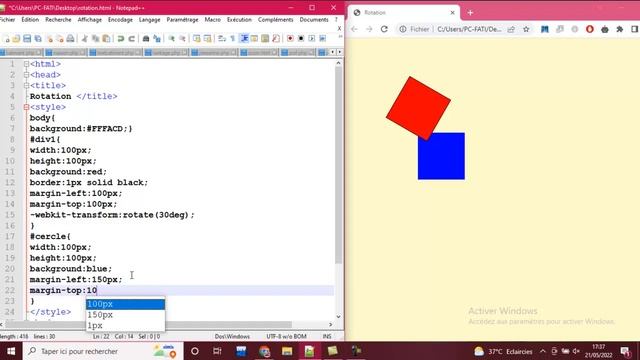Click the weather widget showing 37°C
Screen dimensions: 640x360
[x=503, y=351]
